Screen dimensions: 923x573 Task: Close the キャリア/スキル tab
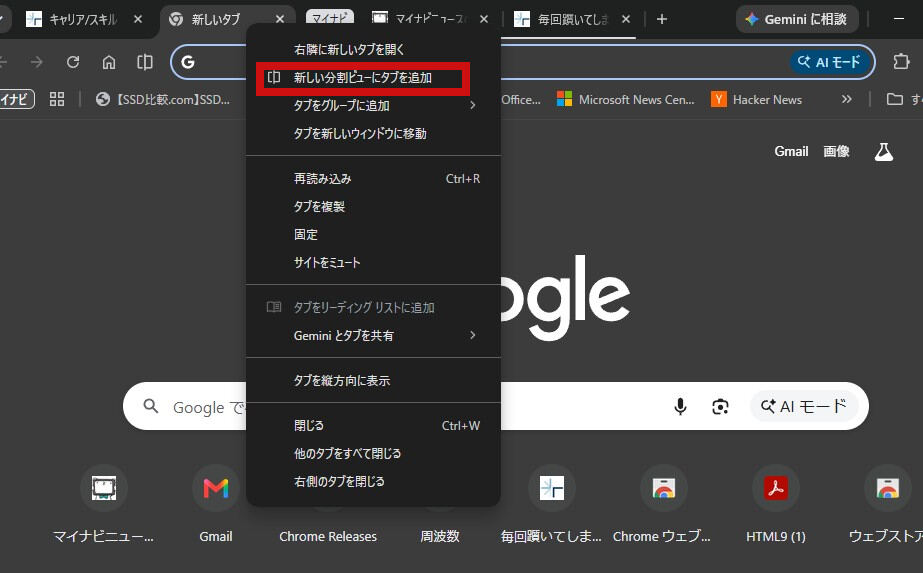(138, 19)
